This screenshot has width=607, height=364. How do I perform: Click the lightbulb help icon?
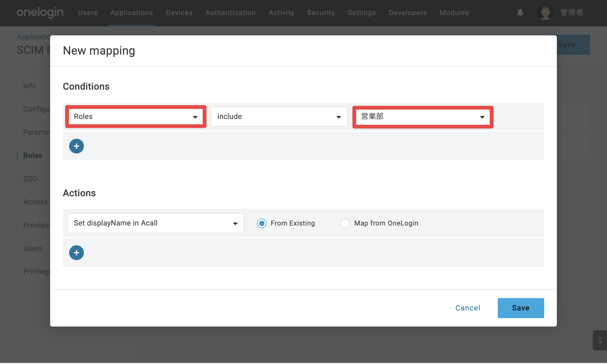(600, 340)
